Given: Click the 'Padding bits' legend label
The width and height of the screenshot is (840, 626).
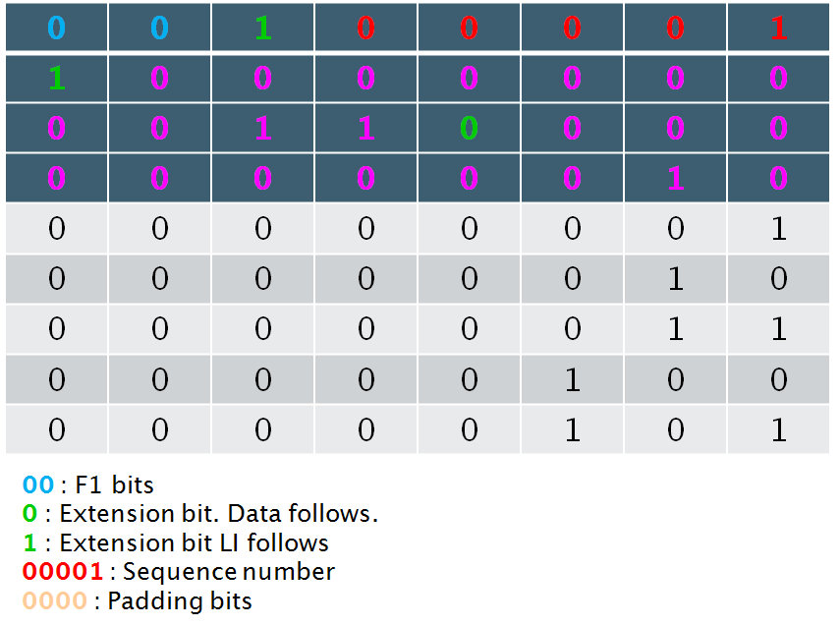Looking at the screenshot, I should 179,601.
